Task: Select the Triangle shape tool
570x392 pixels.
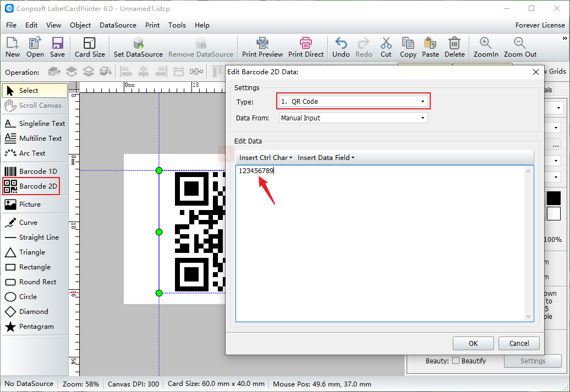Action: [x=35, y=252]
